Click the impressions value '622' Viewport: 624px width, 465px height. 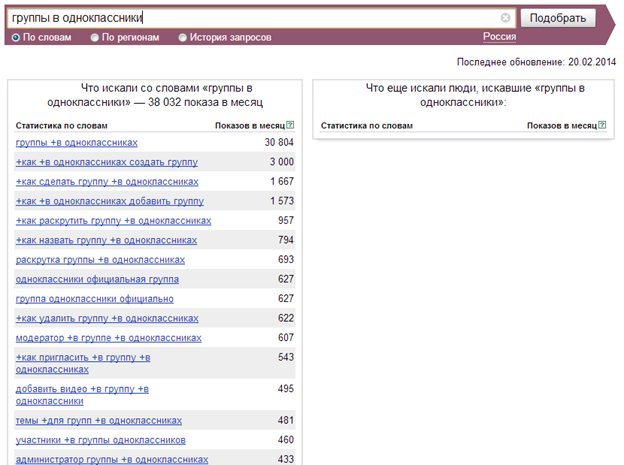coord(286,318)
